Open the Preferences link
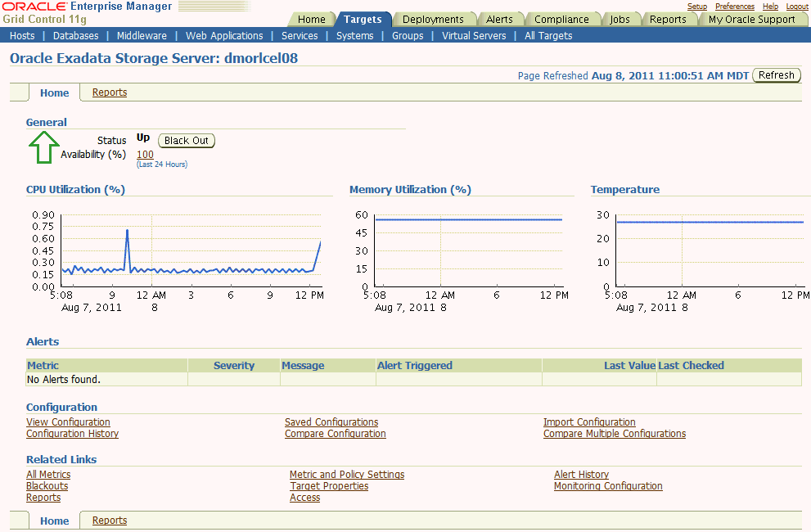The height and width of the screenshot is (532, 811). (734, 7)
